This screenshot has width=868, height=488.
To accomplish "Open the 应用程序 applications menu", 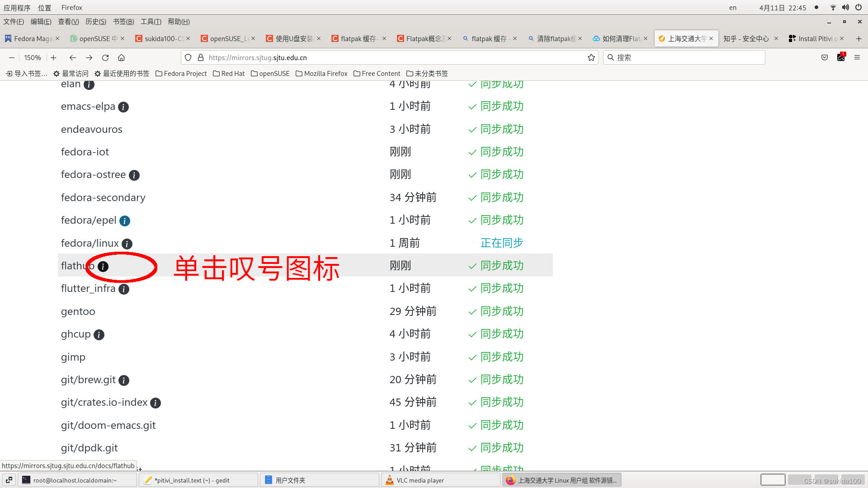I will point(17,8).
